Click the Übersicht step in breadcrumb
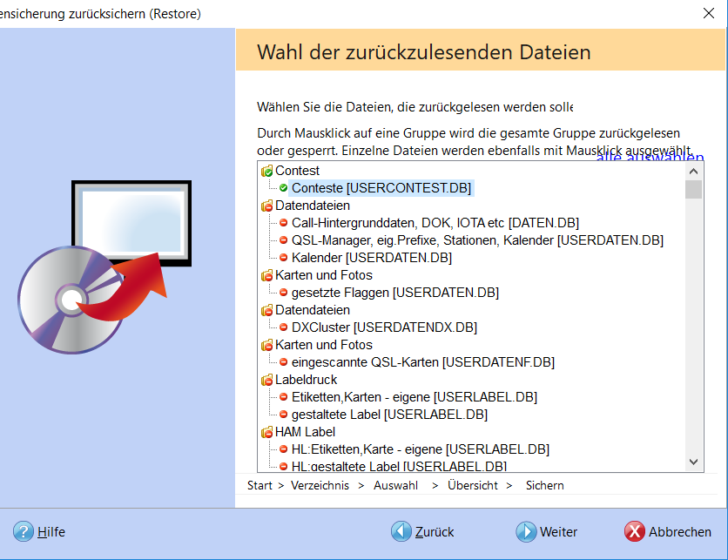 click(472, 485)
